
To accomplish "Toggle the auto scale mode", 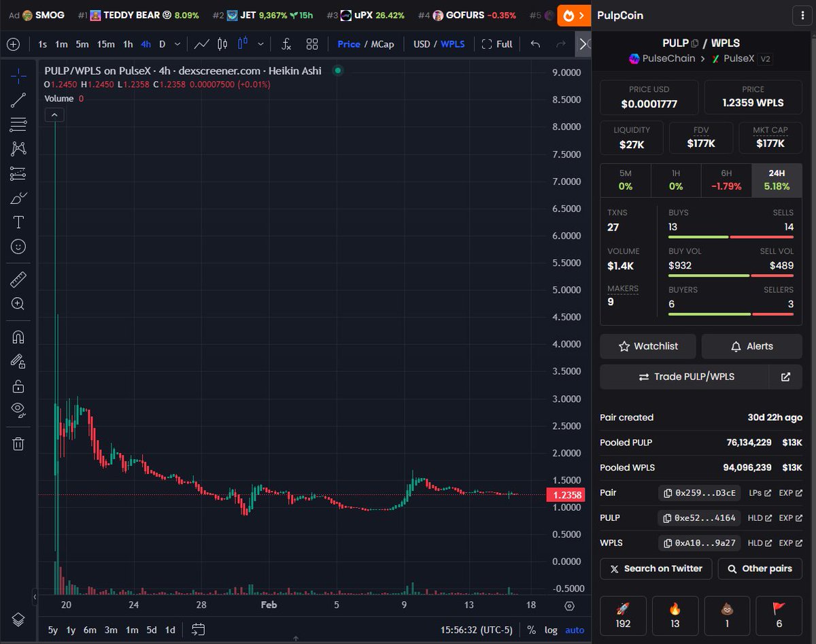I will [575, 630].
